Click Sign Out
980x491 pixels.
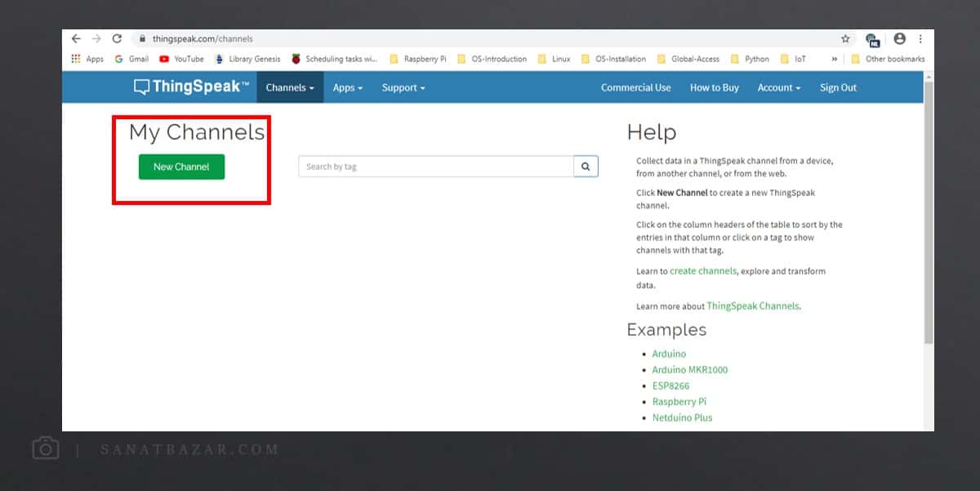click(x=839, y=87)
